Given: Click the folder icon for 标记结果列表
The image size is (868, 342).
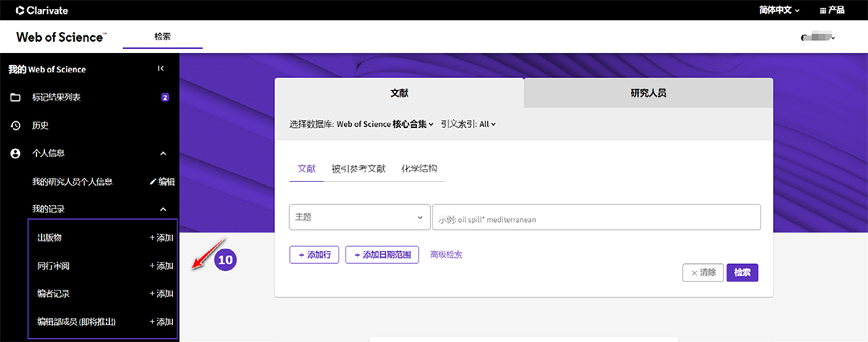Looking at the screenshot, I should point(15,97).
